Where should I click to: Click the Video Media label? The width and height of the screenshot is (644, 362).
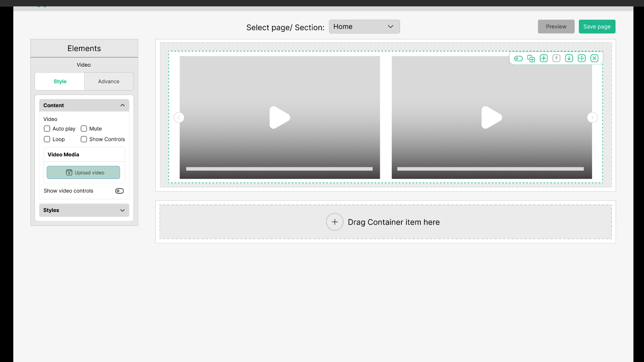63,155
